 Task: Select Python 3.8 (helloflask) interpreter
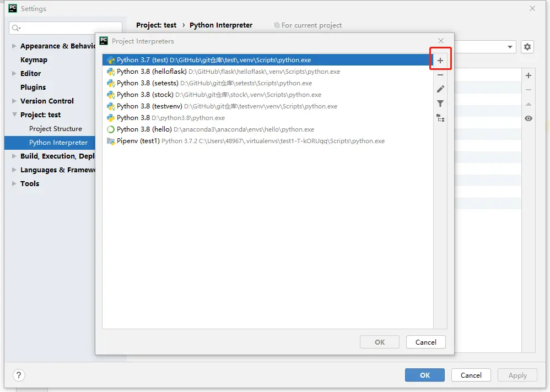[x=268, y=72]
